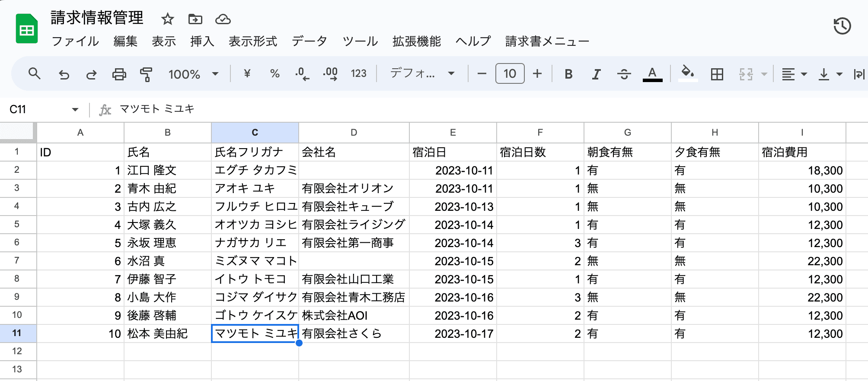
Task: Format as currency with ¥ button
Action: [x=247, y=74]
